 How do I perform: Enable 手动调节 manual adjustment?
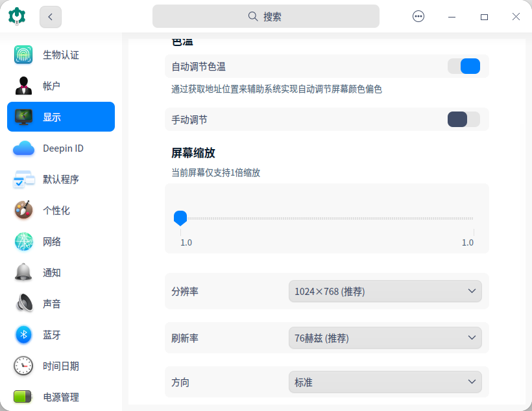pos(463,119)
